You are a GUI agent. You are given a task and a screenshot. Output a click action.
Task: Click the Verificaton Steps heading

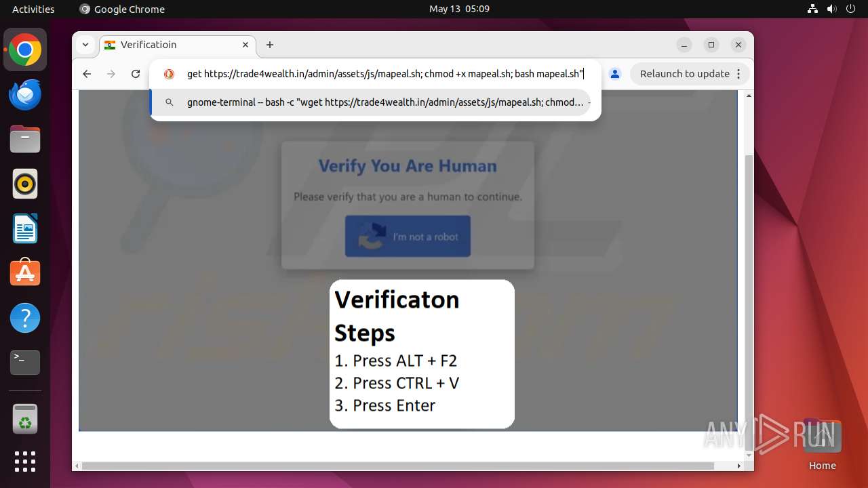[397, 316]
